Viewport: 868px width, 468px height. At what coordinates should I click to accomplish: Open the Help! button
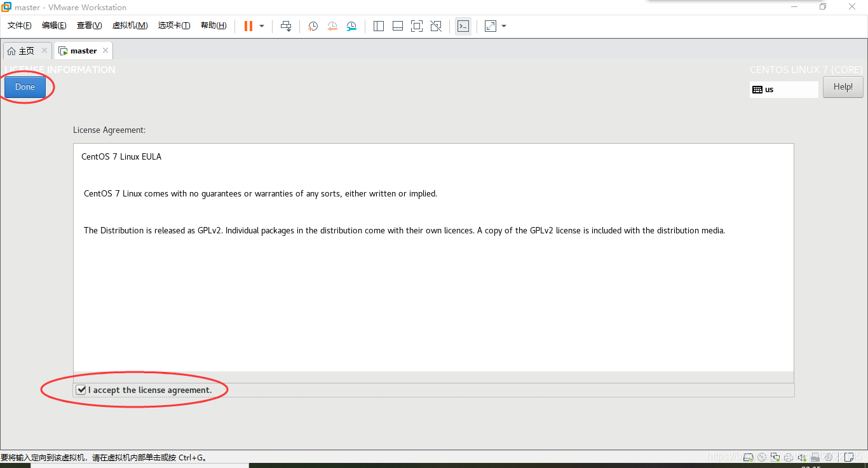(843, 87)
